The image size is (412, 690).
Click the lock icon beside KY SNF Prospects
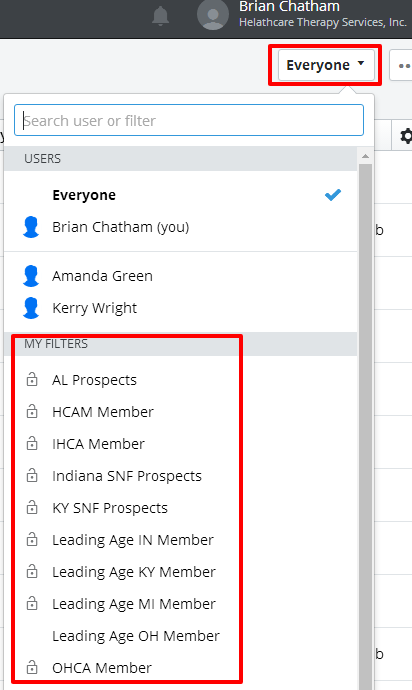pyautogui.click(x=32, y=507)
